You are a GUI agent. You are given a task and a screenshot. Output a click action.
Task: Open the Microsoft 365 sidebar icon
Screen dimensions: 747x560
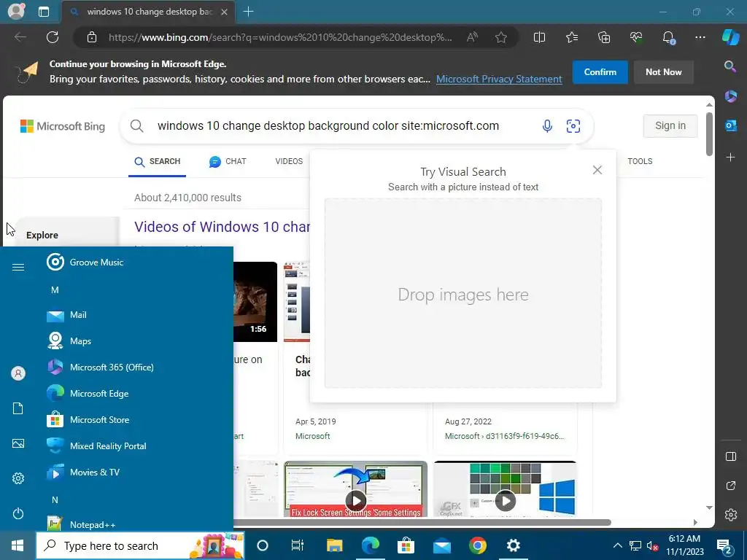click(x=730, y=96)
